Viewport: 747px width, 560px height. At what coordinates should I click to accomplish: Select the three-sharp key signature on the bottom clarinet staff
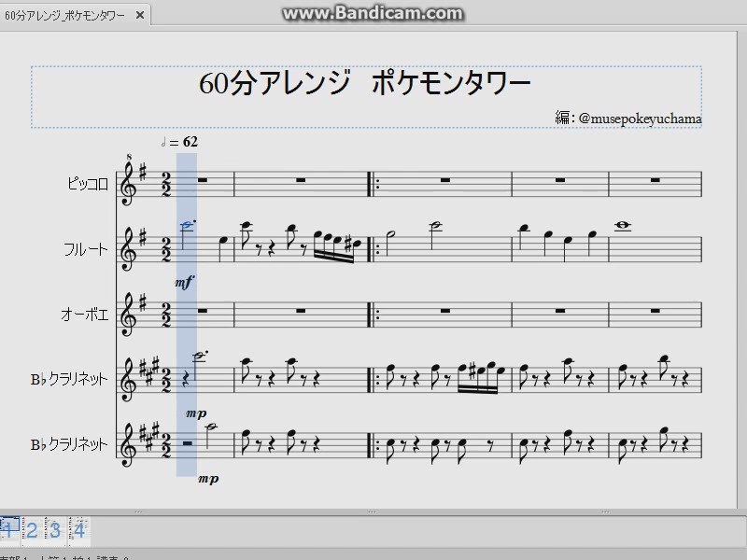coord(148,436)
